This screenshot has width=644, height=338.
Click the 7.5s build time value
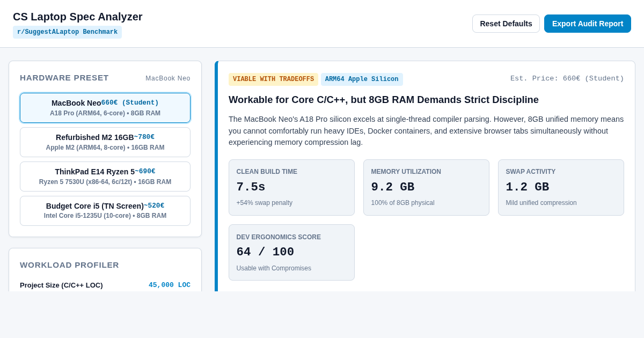click(x=251, y=187)
